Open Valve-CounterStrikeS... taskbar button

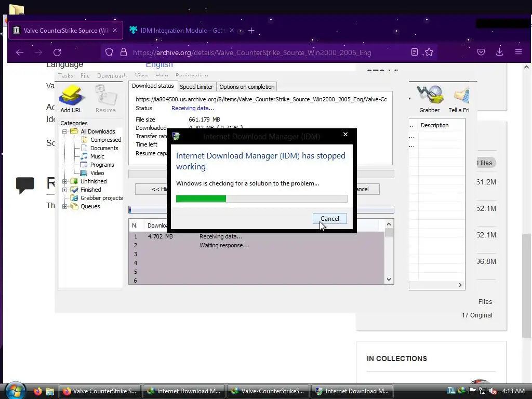[x=268, y=391]
